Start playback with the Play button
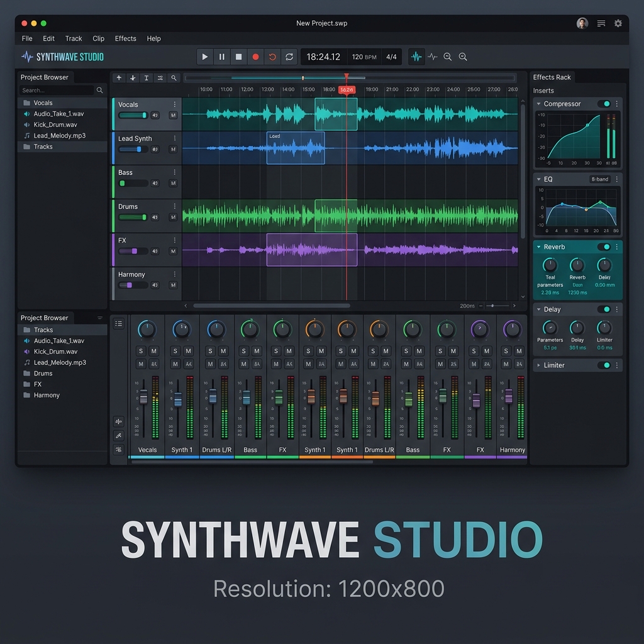The height and width of the screenshot is (644, 644). click(204, 57)
